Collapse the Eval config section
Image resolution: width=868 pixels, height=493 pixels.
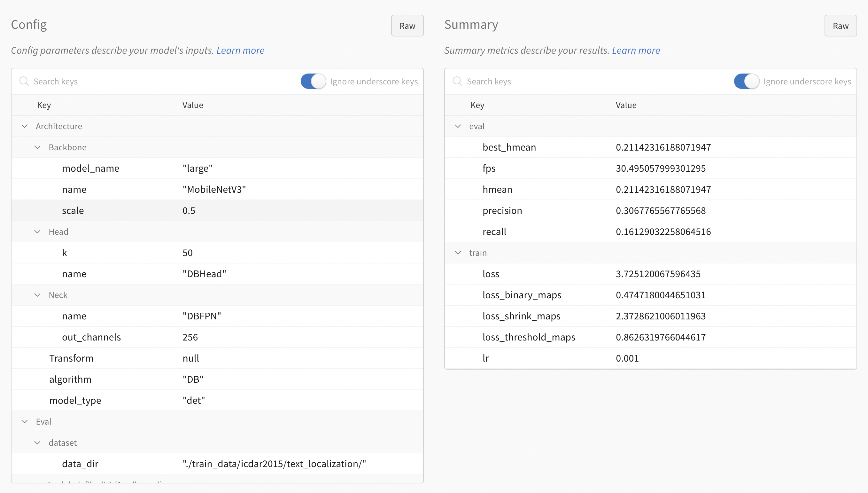tap(24, 421)
